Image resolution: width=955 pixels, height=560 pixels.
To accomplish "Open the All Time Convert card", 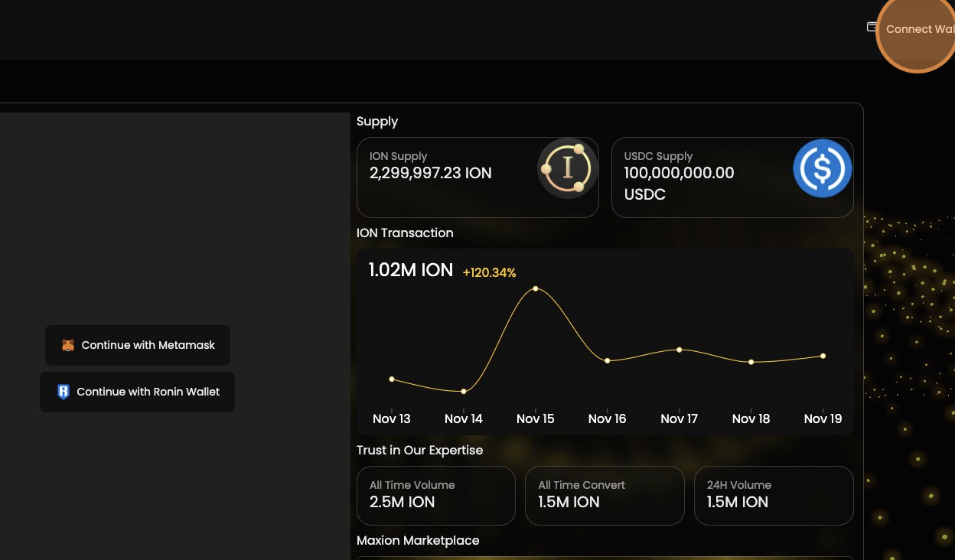I will [x=604, y=496].
